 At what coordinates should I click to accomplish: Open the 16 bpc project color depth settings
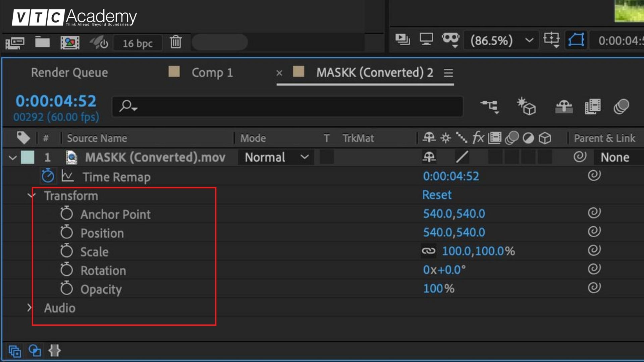137,43
